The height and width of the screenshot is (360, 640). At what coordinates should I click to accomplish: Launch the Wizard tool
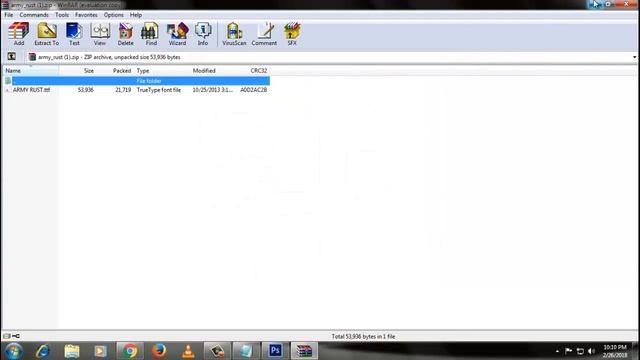(x=177, y=34)
